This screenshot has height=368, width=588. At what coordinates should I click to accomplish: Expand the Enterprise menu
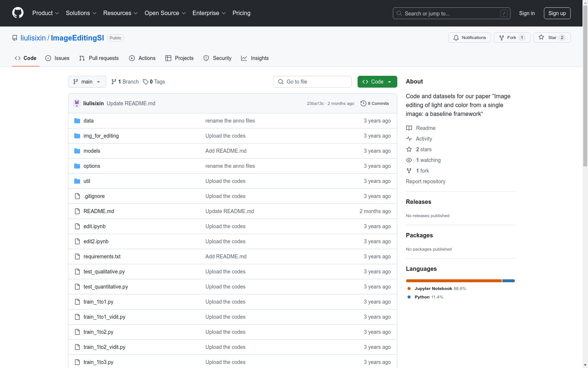point(209,13)
